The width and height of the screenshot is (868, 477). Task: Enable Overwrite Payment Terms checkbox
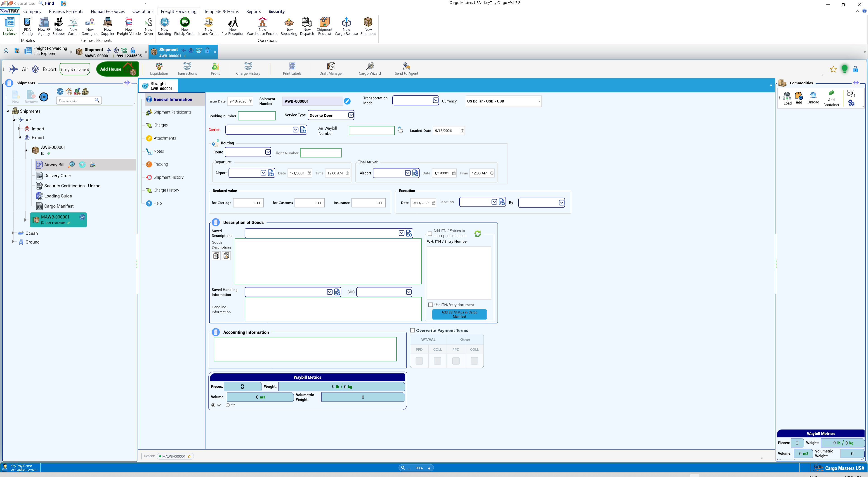[413, 330]
